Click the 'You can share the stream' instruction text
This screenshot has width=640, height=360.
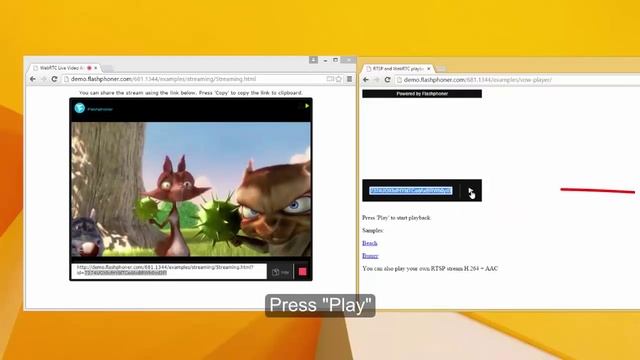191,93
